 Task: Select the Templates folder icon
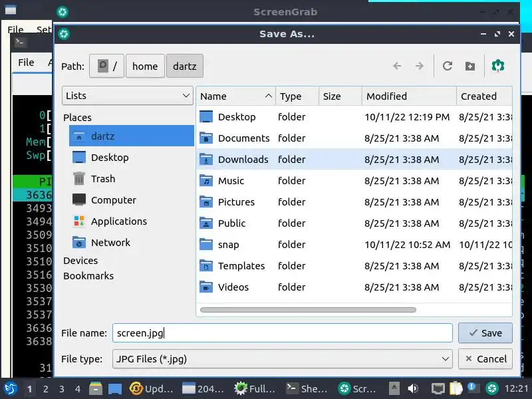point(206,266)
